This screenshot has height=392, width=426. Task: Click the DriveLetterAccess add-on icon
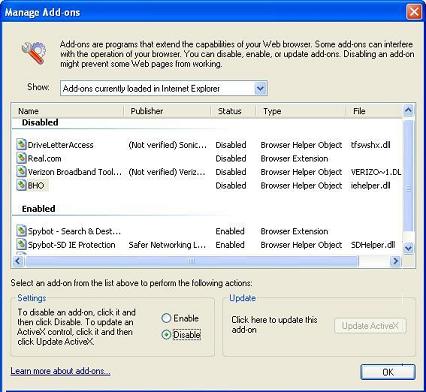point(21,144)
